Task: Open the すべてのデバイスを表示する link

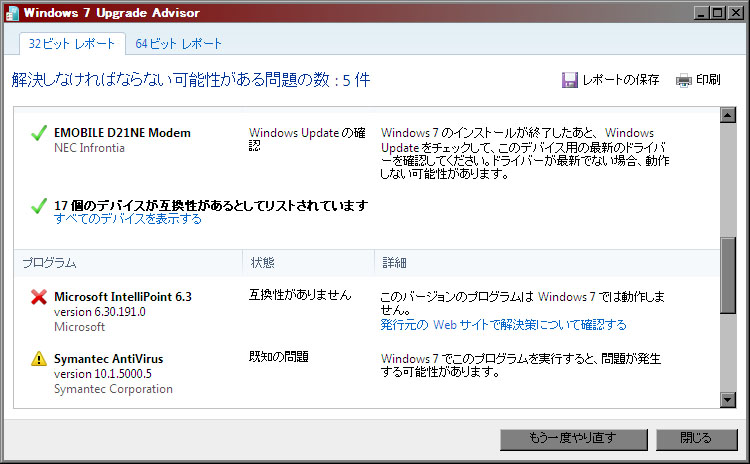Action: pos(128,219)
